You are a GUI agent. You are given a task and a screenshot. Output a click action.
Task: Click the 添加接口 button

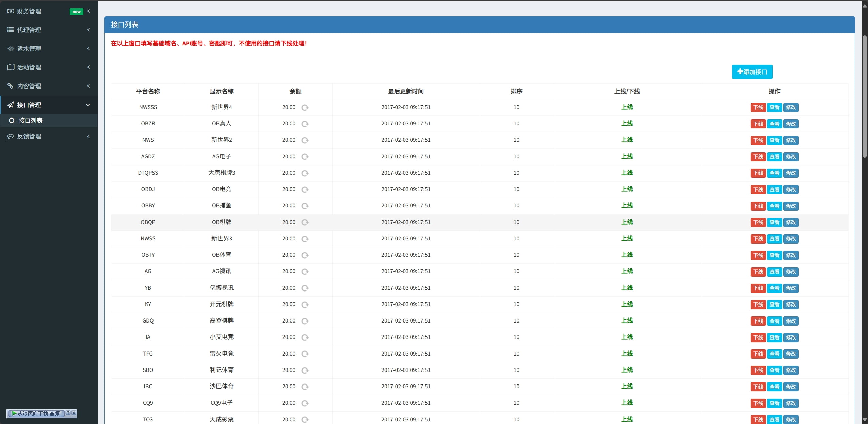tap(752, 72)
